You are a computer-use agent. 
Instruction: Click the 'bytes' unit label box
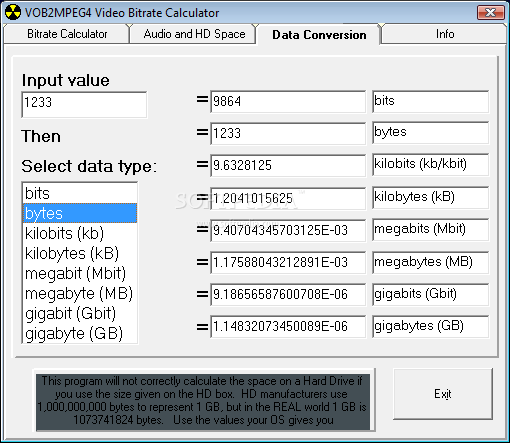pyautogui.click(x=430, y=133)
